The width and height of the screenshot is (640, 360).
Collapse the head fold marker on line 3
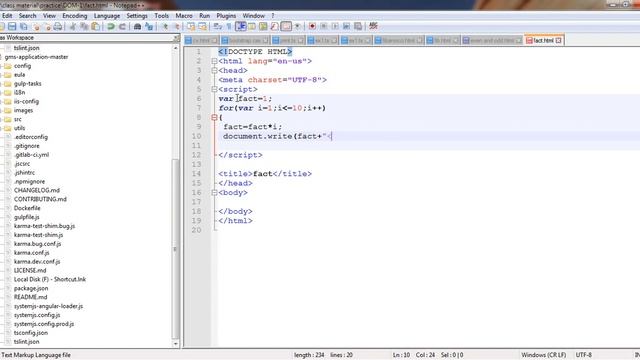pos(214,71)
